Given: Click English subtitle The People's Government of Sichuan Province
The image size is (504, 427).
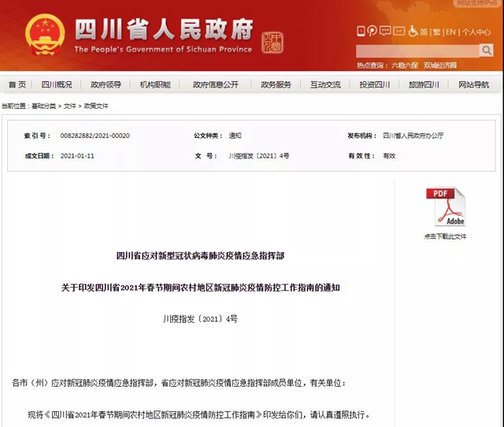Looking at the screenshot, I should [163, 50].
